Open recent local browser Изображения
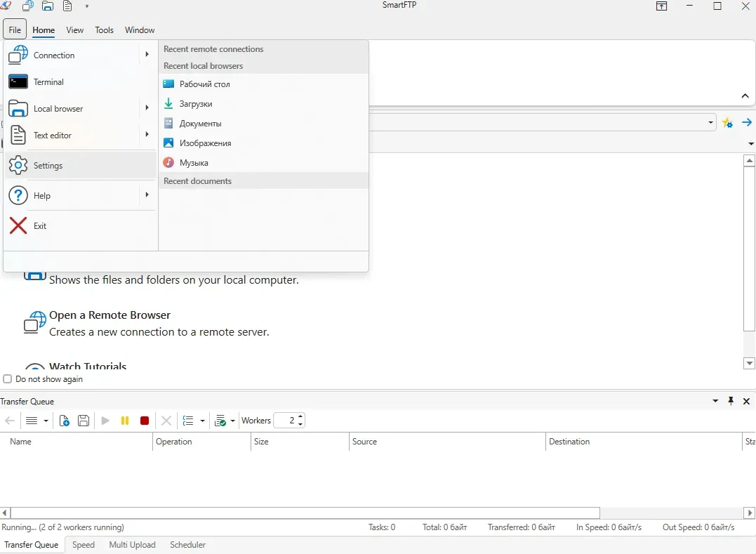This screenshot has height=554, width=756. tap(263, 143)
